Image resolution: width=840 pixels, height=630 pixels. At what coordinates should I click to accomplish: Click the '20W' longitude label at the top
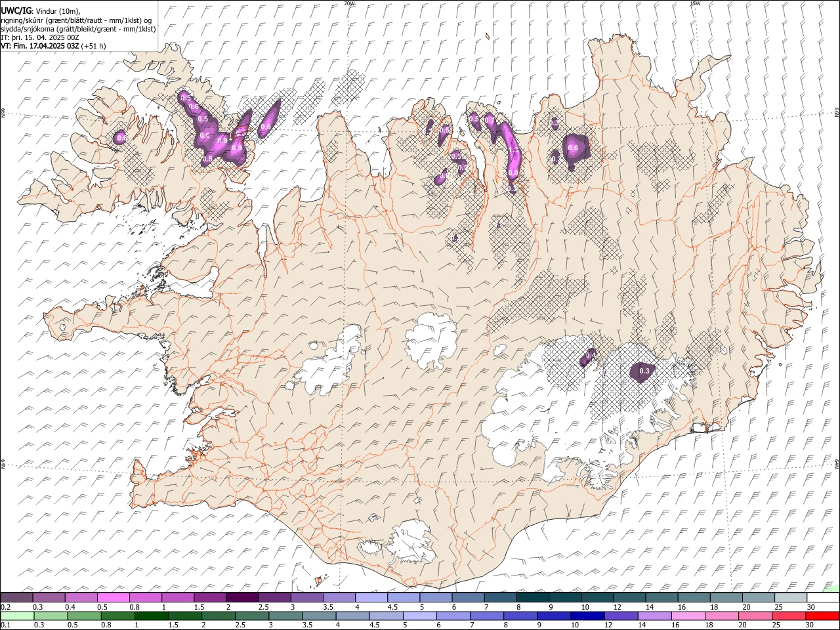pyautogui.click(x=350, y=3)
